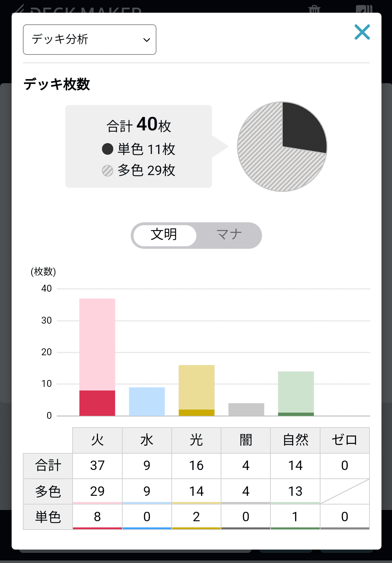392x563 pixels.
Task: Click the trash icon in header
Action: tap(314, 9)
